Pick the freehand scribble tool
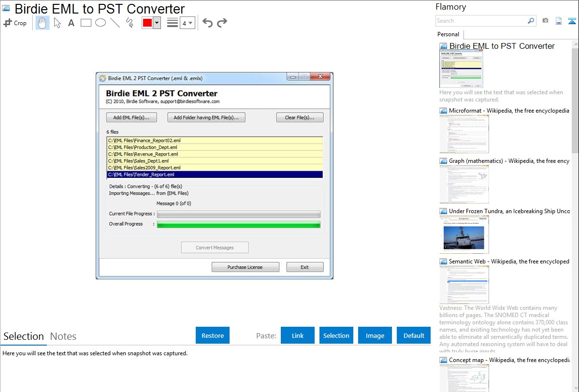The height and width of the screenshot is (392, 579). pos(130,23)
